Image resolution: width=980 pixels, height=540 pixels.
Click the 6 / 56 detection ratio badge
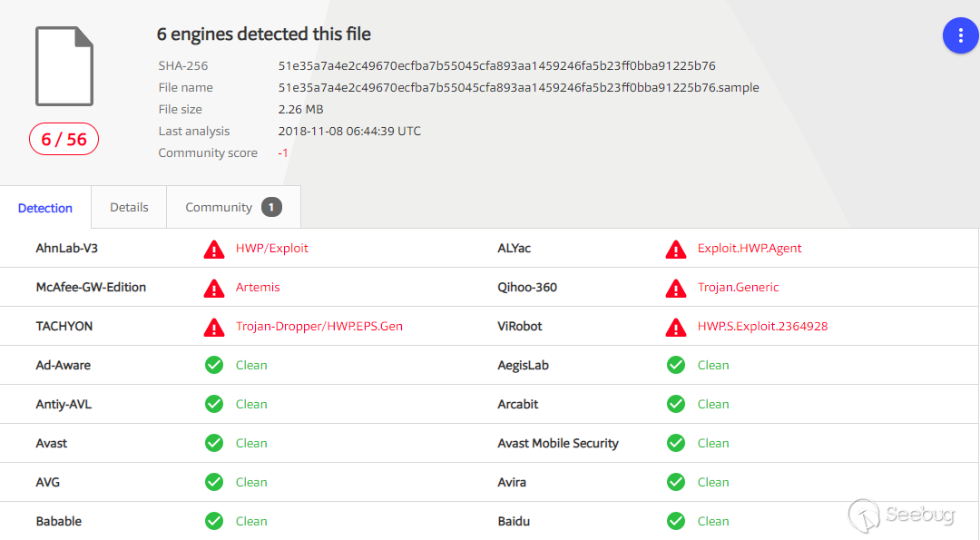64,139
